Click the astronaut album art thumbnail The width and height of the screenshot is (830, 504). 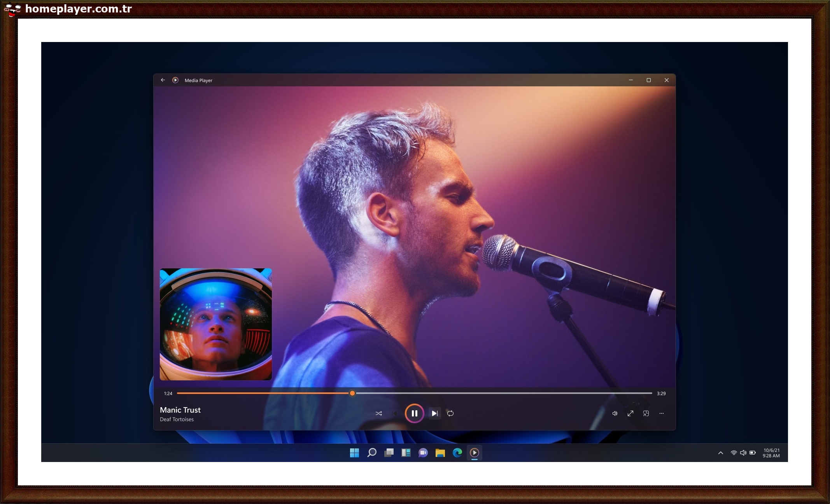click(216, 324)
